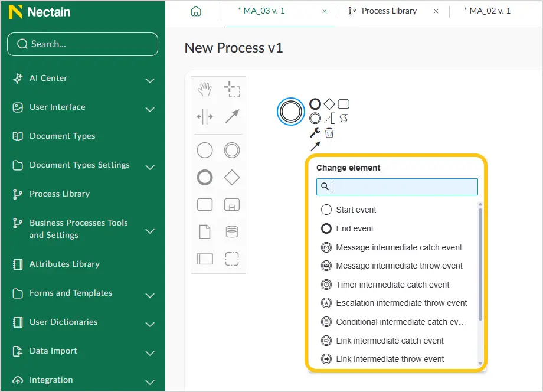Create an expanded subprocess from palette

pos(232,205)
